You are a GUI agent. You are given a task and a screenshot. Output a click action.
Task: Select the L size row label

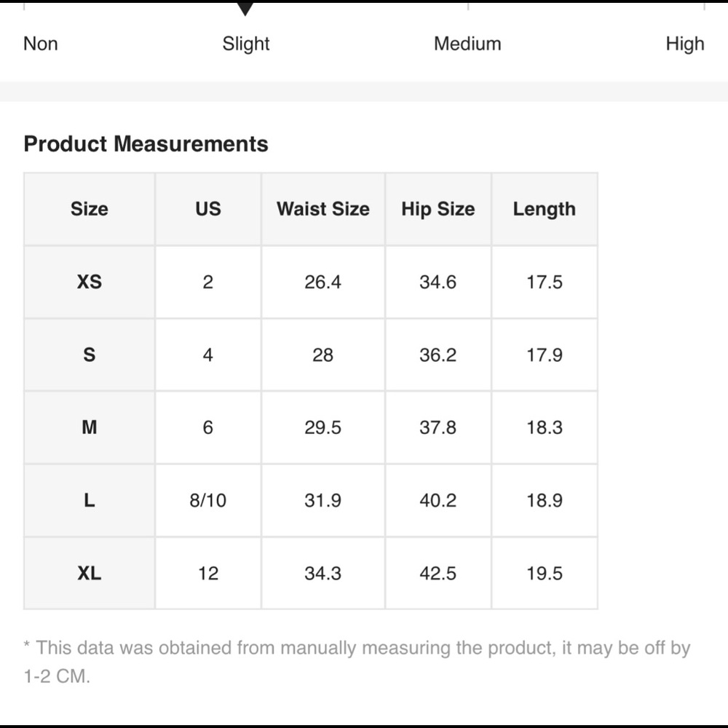click(90, 500)
